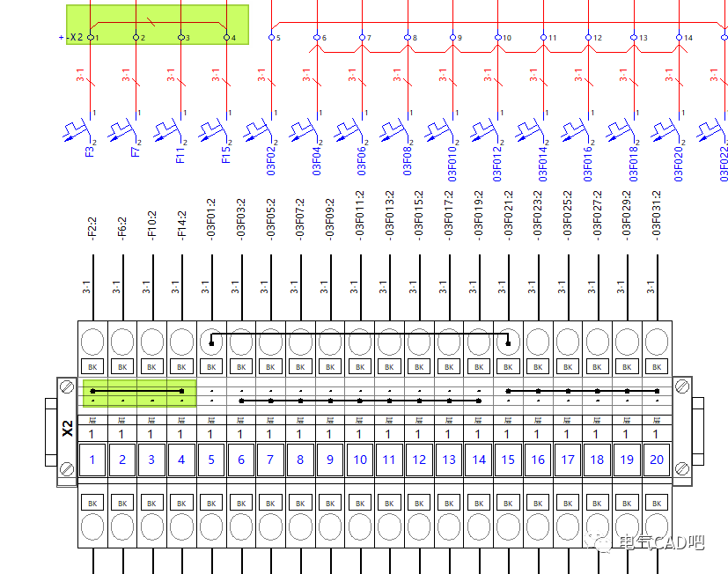Select the F7 circuit breaker symbol
Screen dimensions: 728x574
coord(122,130)
